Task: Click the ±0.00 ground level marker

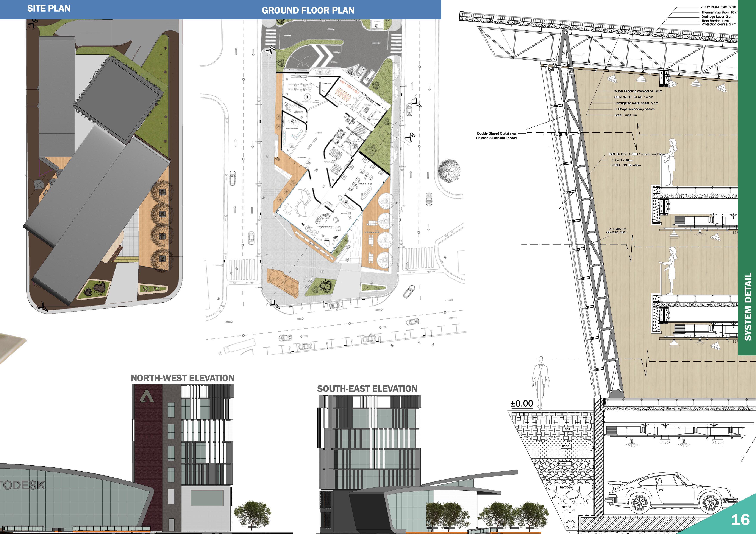Action: [522, 403]
